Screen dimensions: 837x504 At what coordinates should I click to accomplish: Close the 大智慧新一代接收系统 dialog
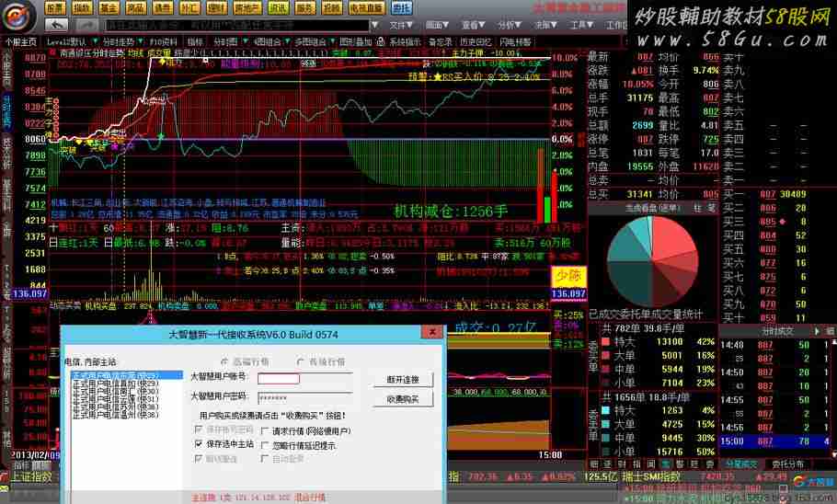[x=432, y=332]
